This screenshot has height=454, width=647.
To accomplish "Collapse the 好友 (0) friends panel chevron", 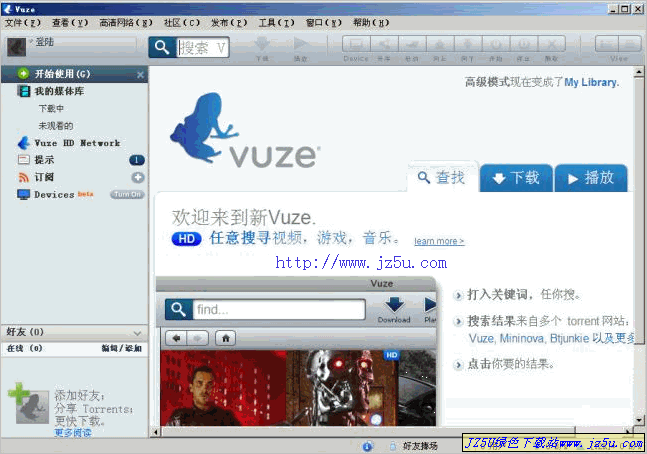I will tap(137, 333).
